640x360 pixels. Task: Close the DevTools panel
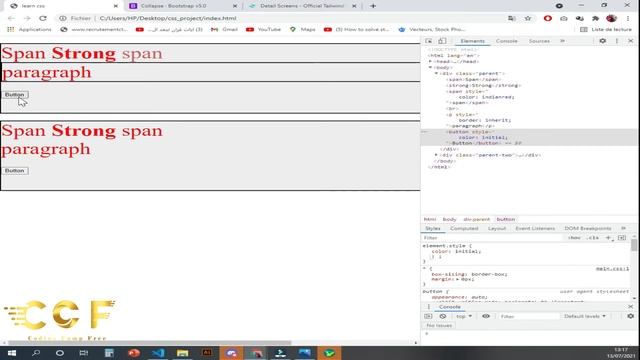(x=631, y=41)
